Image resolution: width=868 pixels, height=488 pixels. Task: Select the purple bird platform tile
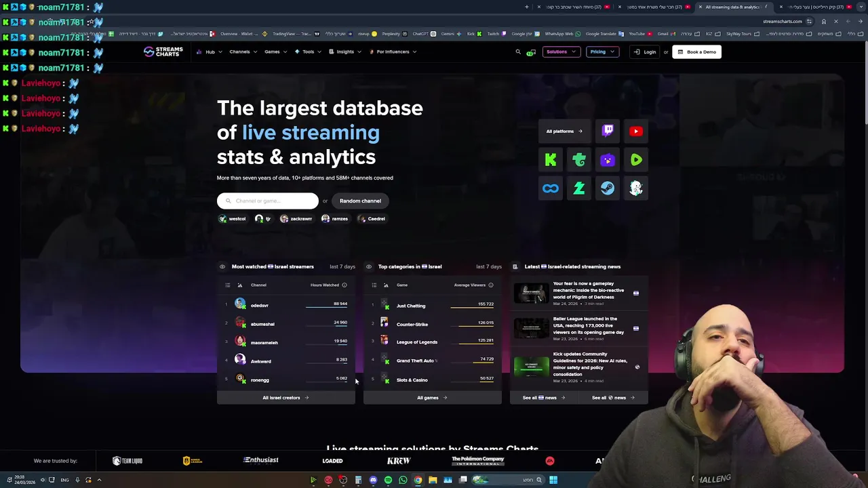click(608, 160)
